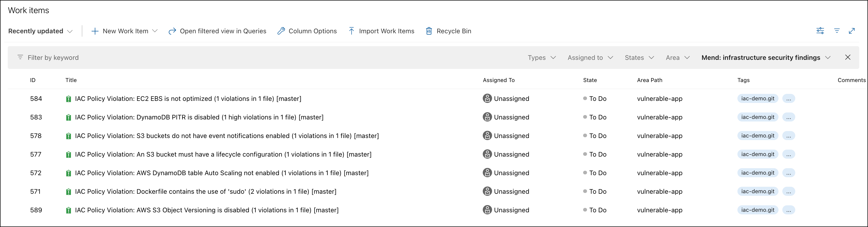Click the iac-demo.git tag on row 589

point(758,209)
